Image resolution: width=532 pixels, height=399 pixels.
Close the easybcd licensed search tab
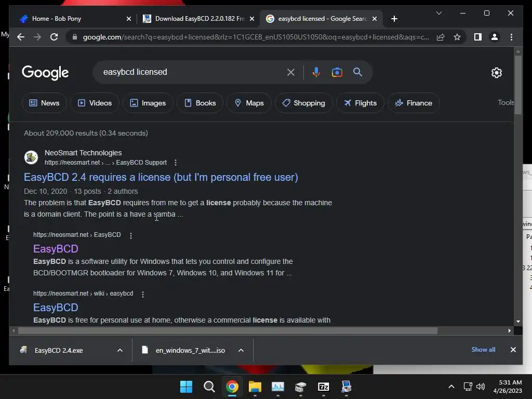point(375,19)
